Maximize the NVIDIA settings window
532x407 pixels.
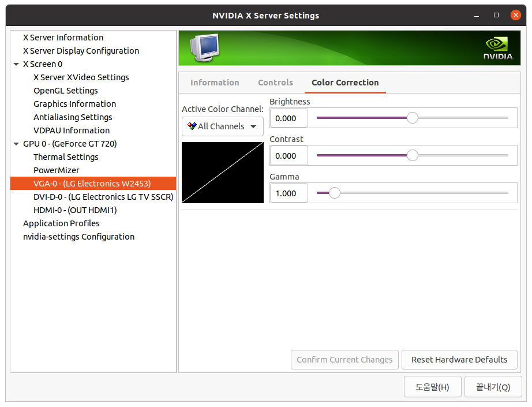point(496,15)
